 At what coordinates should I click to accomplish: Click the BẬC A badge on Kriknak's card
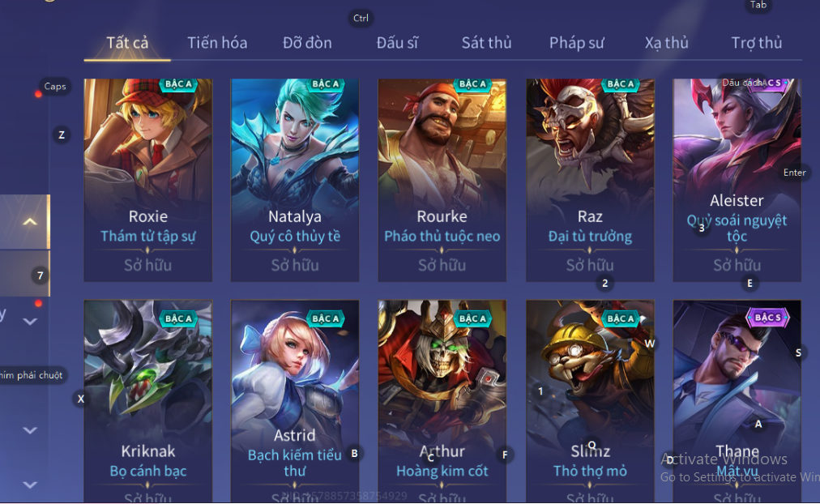click(x=178, y=318)
